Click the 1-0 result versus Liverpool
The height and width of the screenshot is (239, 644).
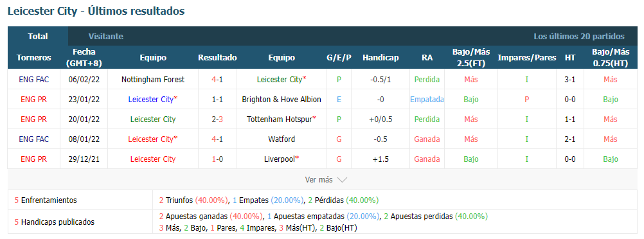(x=217, y=159)
